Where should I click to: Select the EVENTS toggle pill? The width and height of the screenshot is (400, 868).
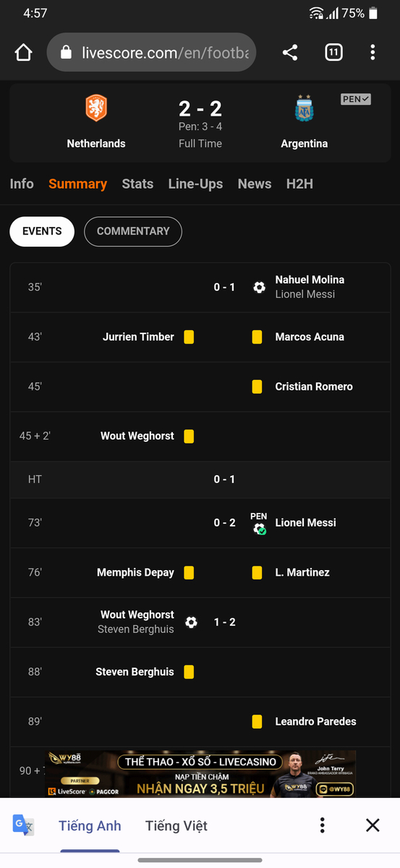42,231
